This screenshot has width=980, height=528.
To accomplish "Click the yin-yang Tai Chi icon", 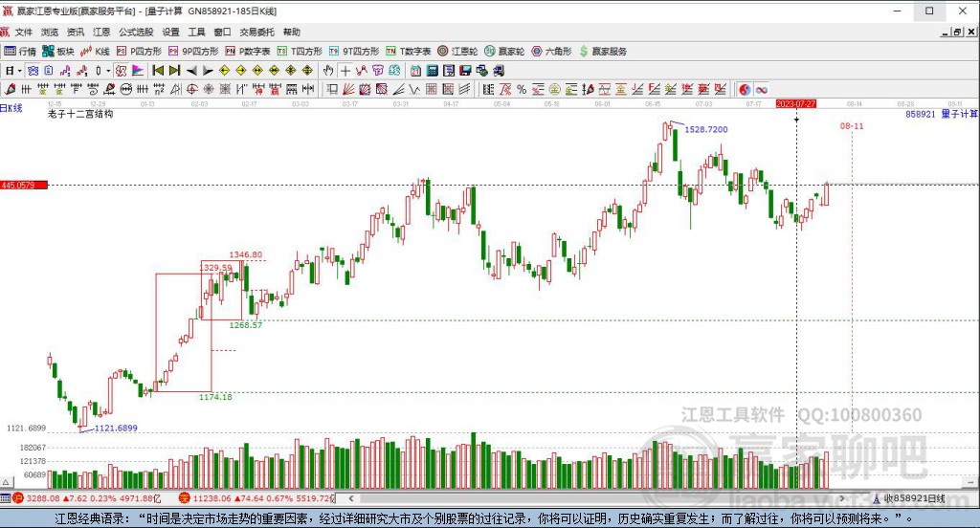I will click(x=746, y=89).
